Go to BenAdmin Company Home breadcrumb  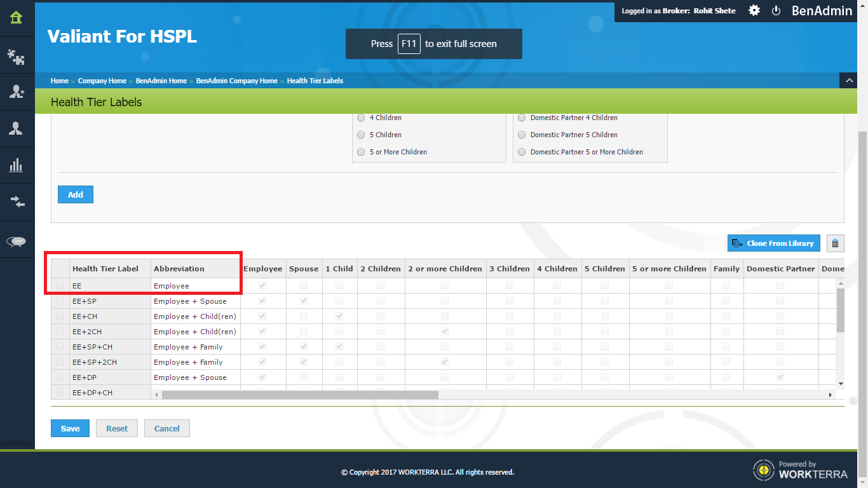236,81
